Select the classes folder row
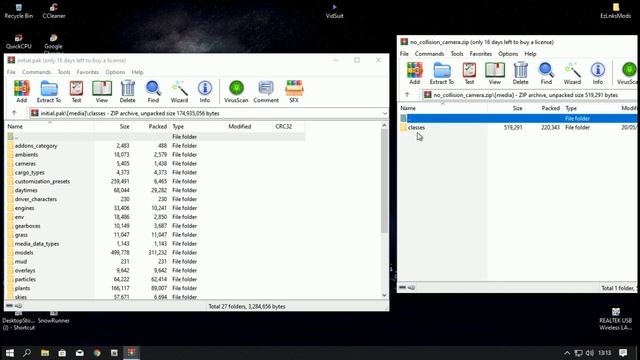 click(517, 127)
